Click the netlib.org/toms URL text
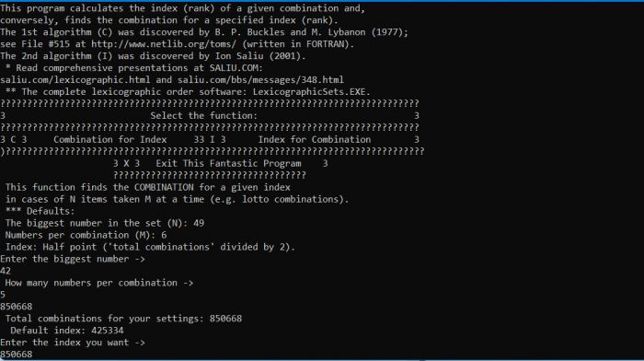Image resolution: width=644 pixels, height=361 pixels. click(164, 44)
